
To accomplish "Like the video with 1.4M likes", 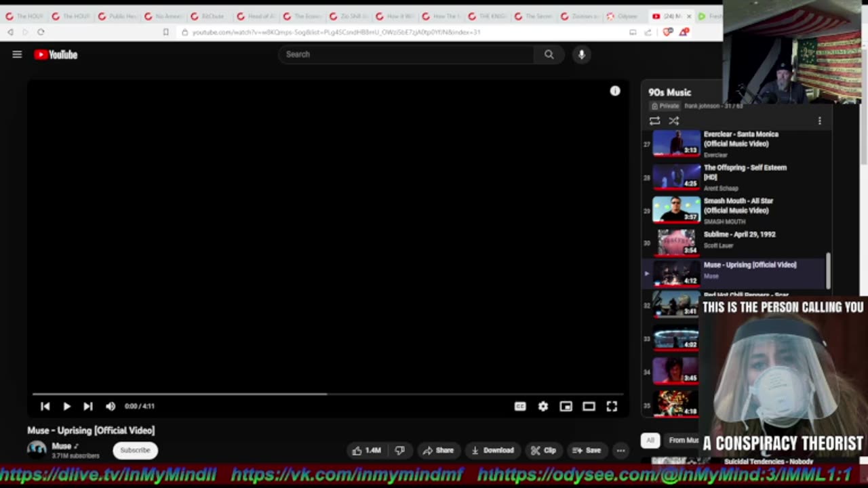I will click(x=366, y=450).
